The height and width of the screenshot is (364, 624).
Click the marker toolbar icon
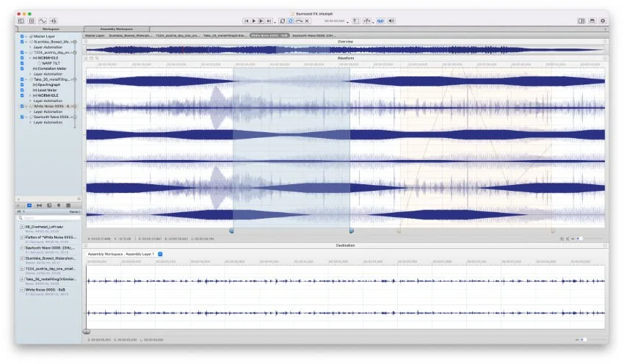pos(356,21)
